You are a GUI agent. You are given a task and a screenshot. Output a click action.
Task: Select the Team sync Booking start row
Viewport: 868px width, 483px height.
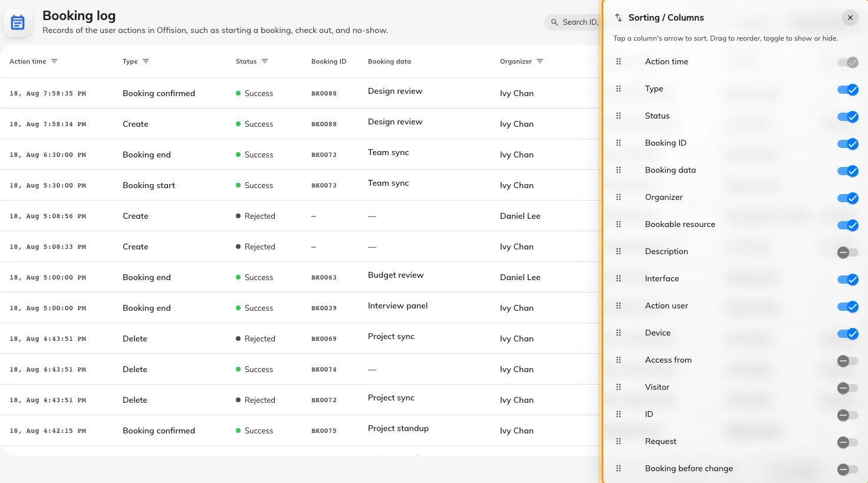click(300, 185)
